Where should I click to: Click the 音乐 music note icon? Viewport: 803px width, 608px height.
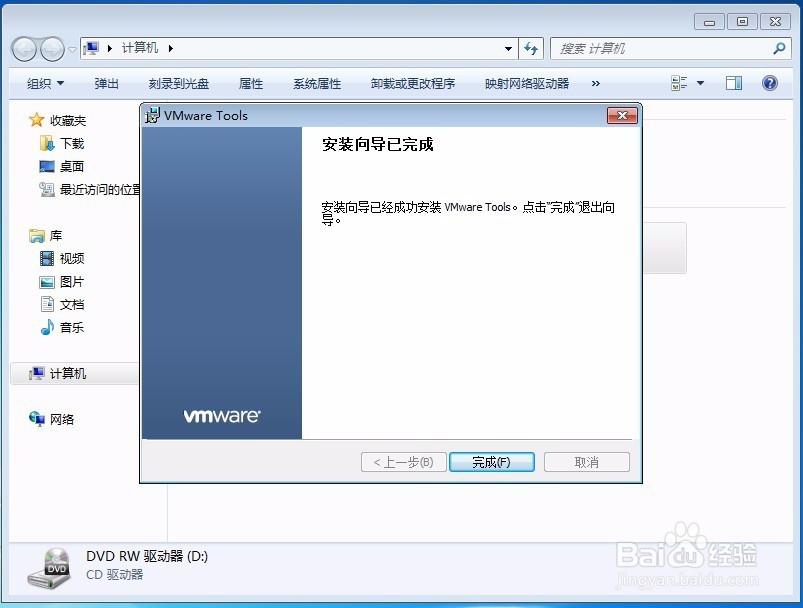47,327
